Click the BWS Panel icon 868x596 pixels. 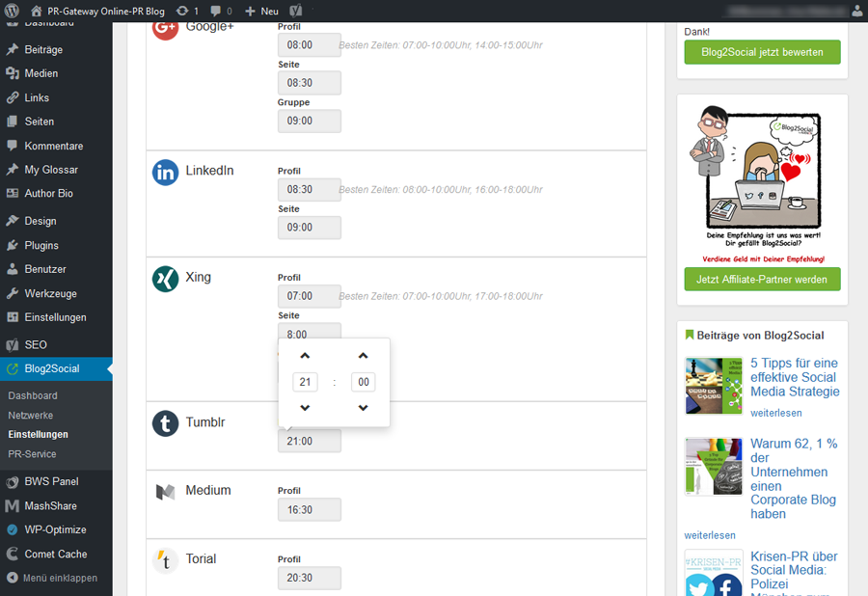pos(13,482)
